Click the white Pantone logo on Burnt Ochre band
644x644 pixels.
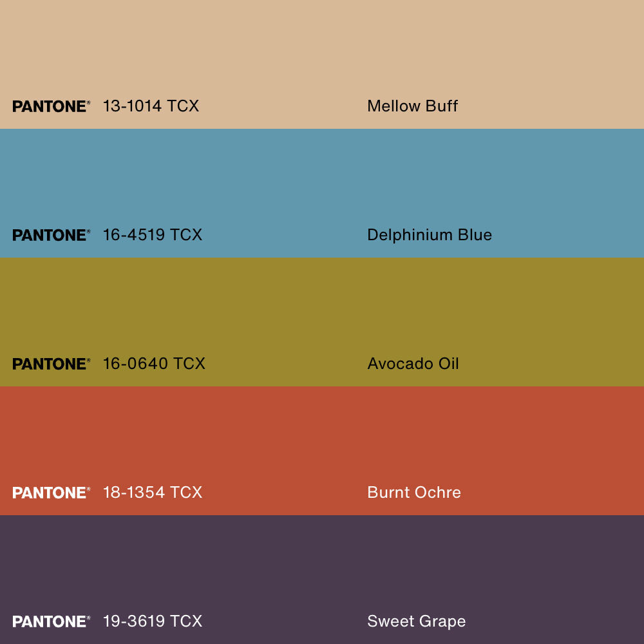point(51,493)
